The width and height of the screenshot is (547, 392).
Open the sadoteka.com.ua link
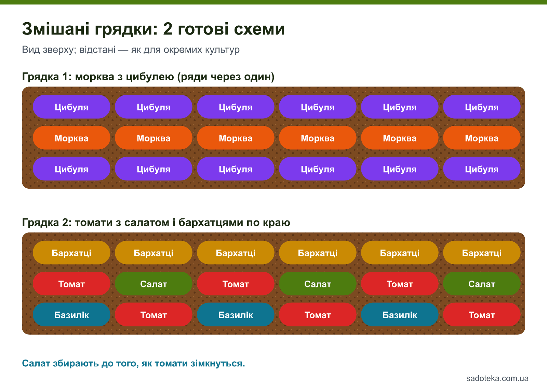pyautogui.click(x=497, y=378)
